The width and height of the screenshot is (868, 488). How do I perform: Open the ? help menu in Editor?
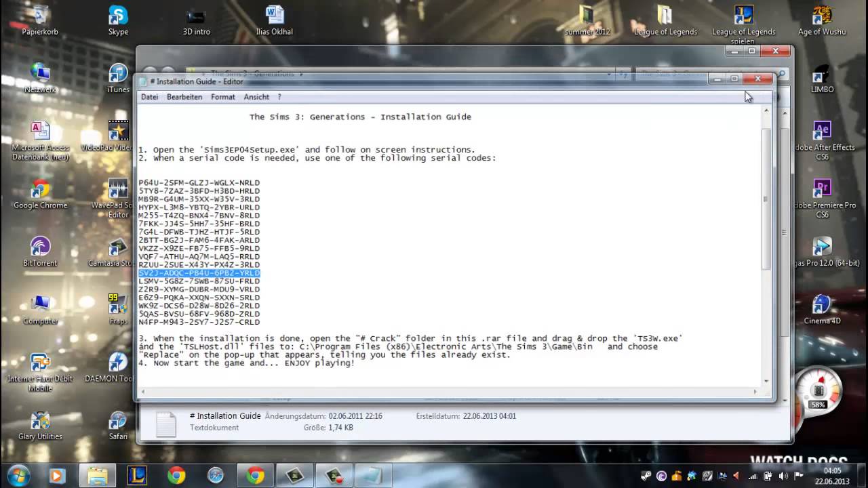(279, 97)
